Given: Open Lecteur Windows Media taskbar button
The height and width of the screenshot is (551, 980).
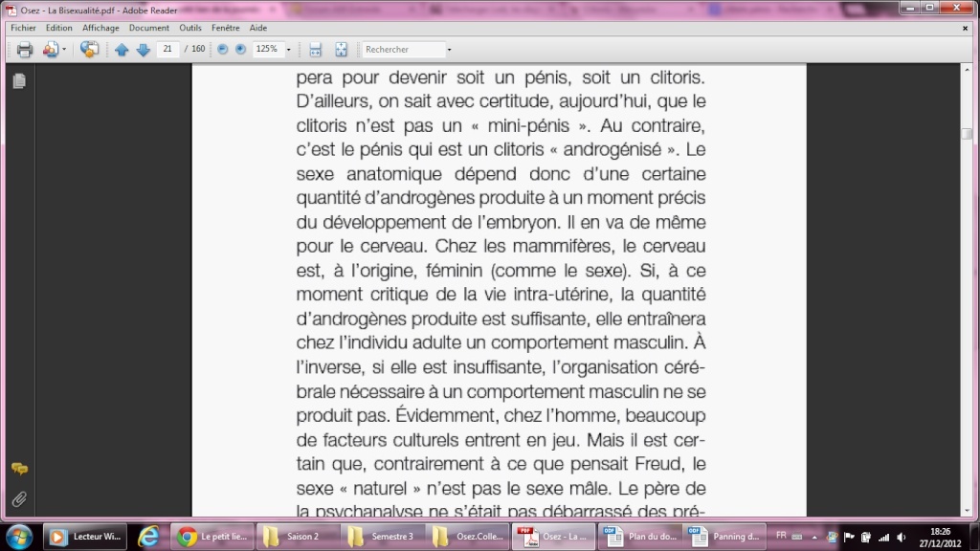Looking at the screenshot, I should [x=85, y=537].
